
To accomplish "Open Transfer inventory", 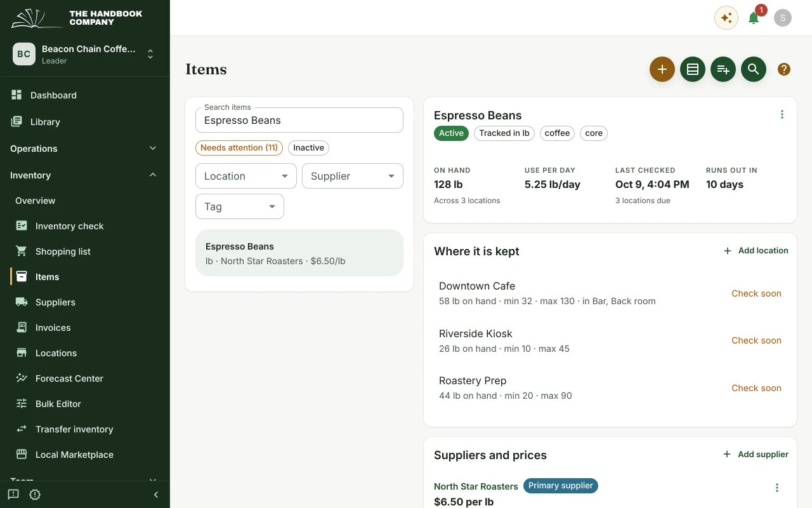I will pyautogui.click(x=85, y=429).
